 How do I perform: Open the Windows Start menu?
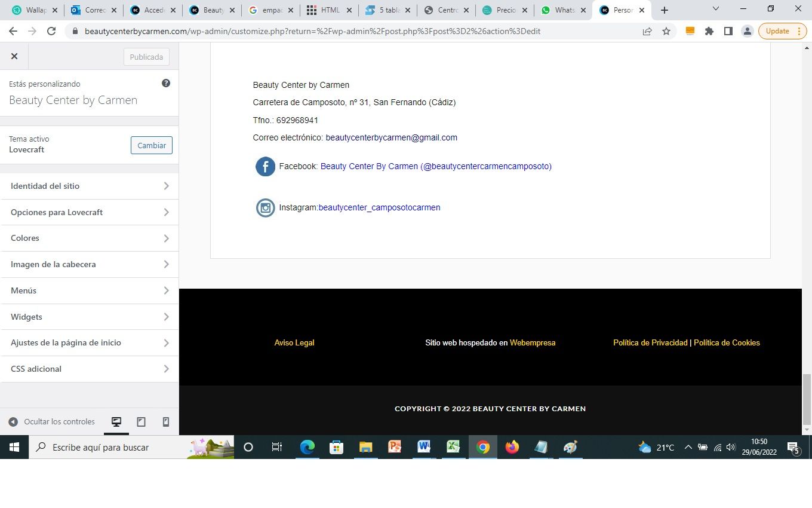point(14,447)
